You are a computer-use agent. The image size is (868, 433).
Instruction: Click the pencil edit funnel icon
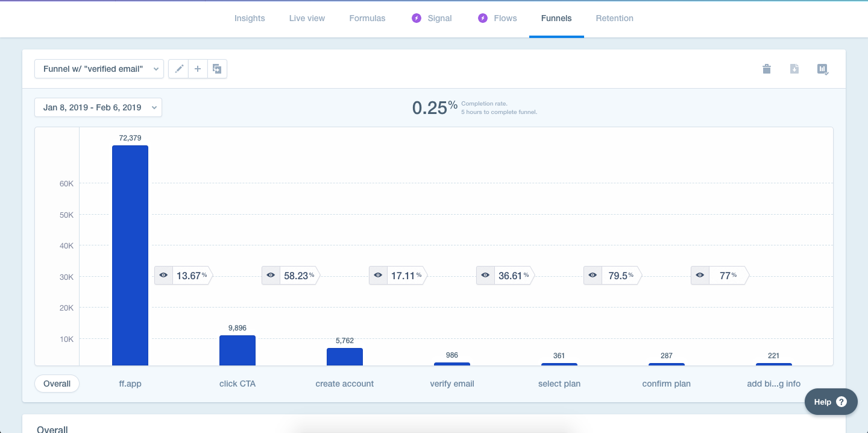[x=178, y=69]
